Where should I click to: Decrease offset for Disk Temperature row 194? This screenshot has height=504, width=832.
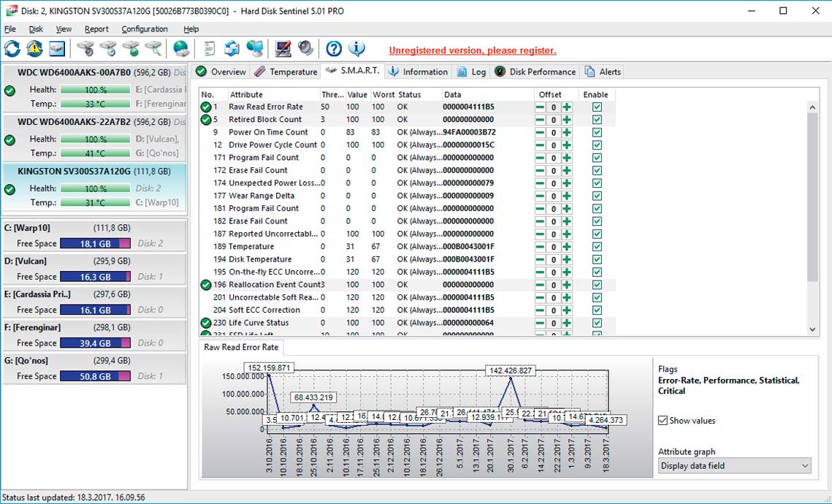tap(540, 260)
